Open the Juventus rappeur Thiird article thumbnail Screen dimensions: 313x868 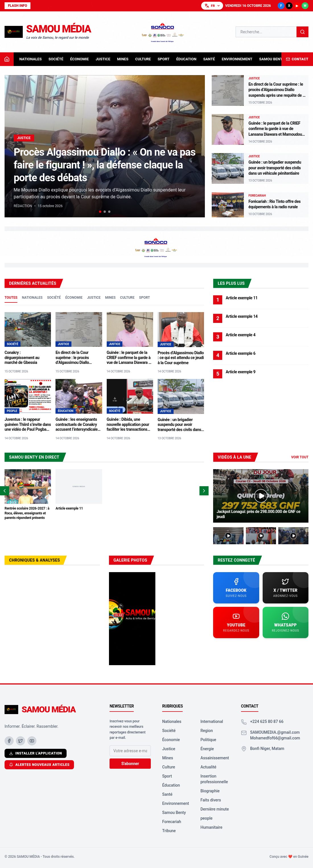click(28, 396)
